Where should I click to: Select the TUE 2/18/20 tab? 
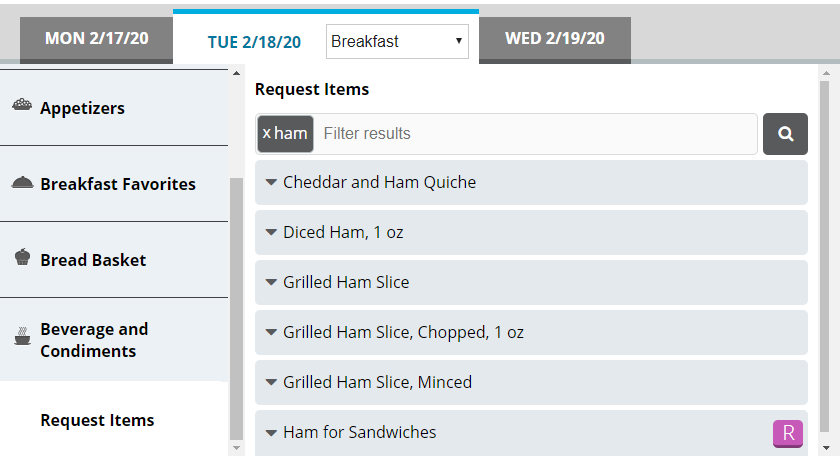253,41
